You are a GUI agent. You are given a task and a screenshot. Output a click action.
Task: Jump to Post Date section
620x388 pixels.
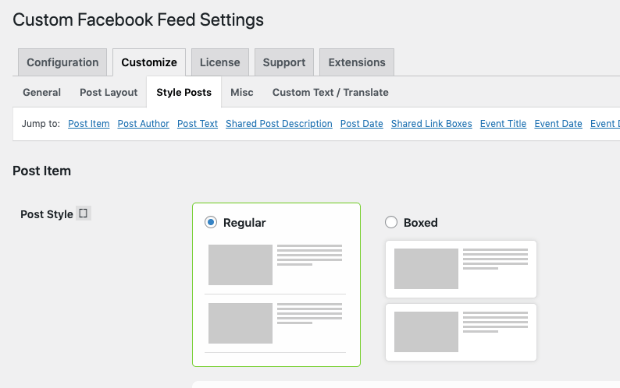[x=361, y=124]
